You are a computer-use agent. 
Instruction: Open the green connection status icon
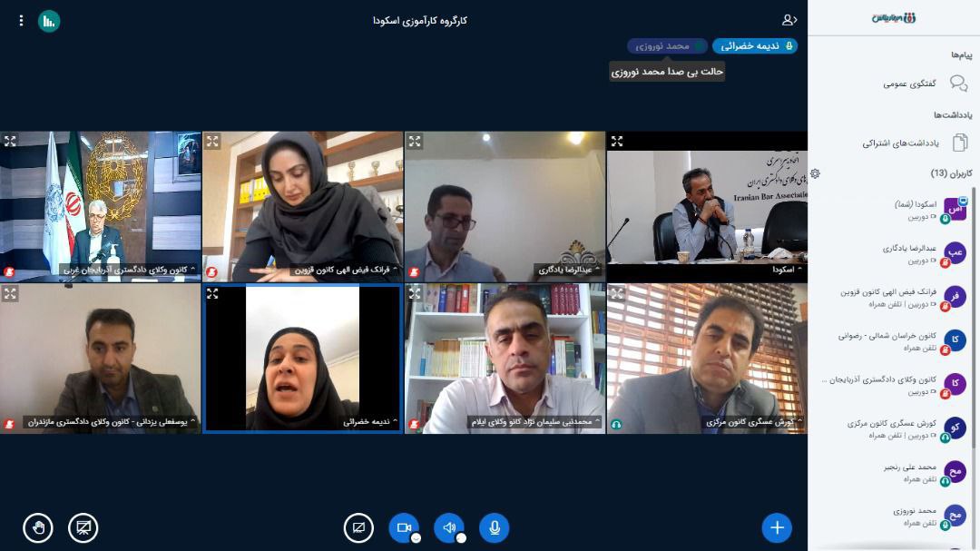[49, 21]
